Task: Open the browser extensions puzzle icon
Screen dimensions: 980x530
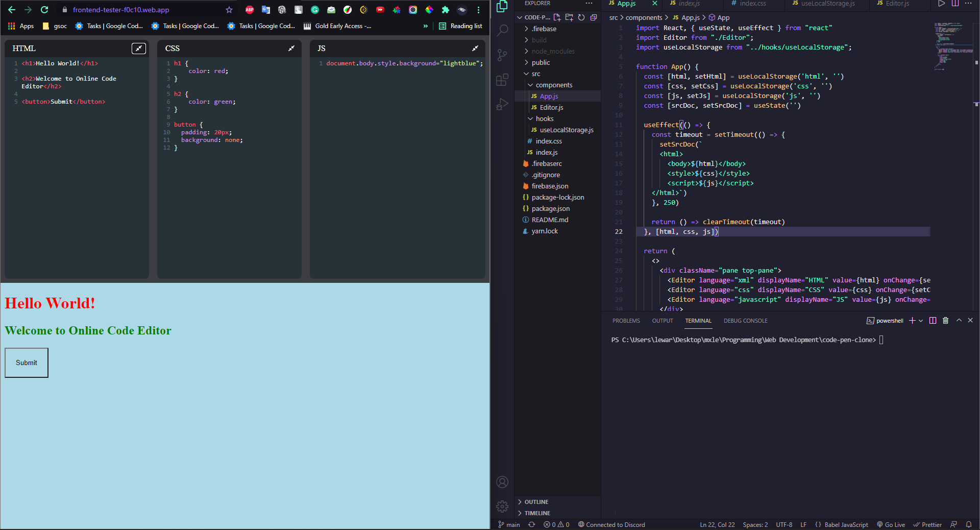Action: [x=446, y=10]
